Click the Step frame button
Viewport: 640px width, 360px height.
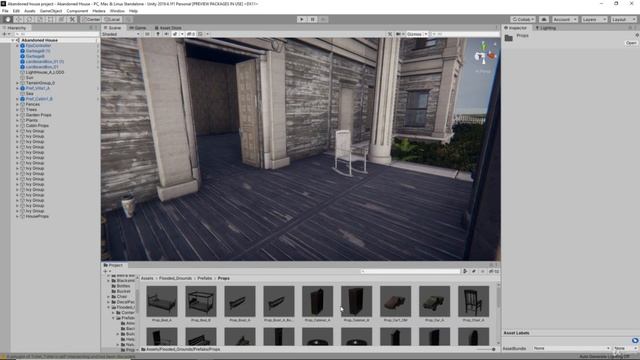pyautogui.click(x=323, y=19)
